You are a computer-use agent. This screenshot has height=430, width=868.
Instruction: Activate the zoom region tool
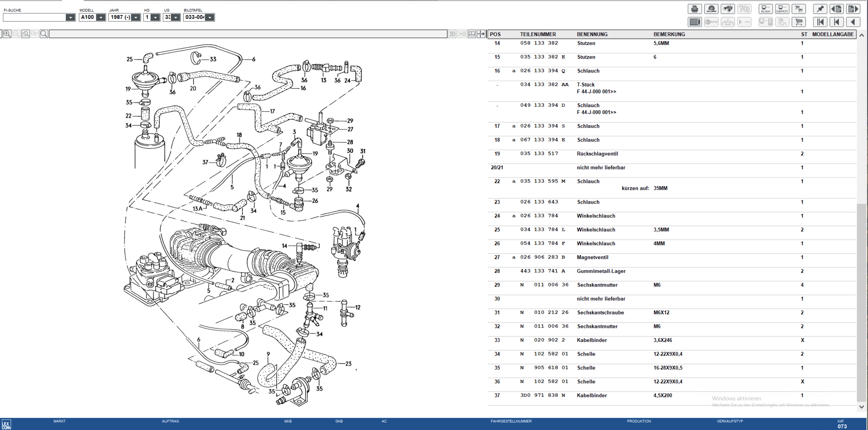click(26, 34)
